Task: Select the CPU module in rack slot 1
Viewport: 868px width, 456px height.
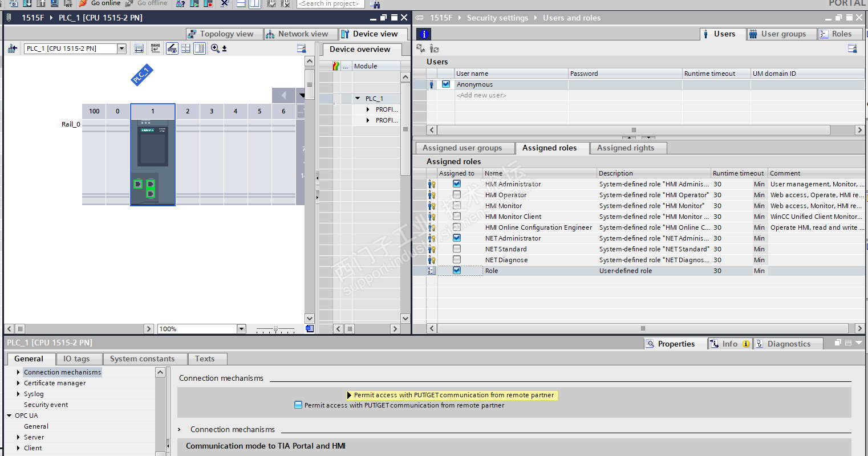Action: [x=153, y=162]
